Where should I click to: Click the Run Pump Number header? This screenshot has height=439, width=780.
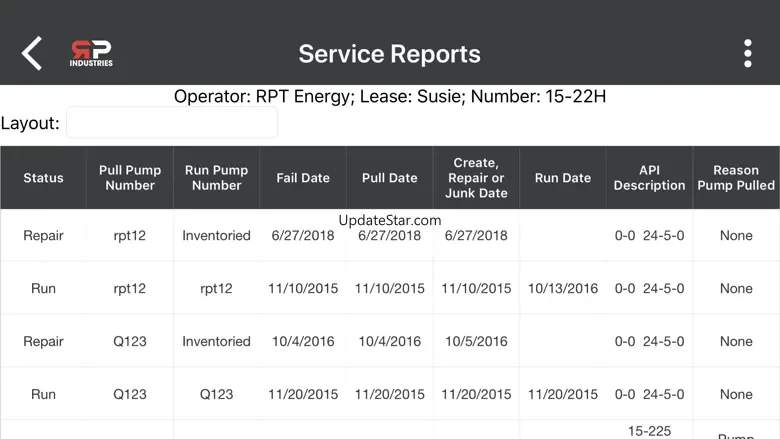pyautogui.click(x=216, y=178)
